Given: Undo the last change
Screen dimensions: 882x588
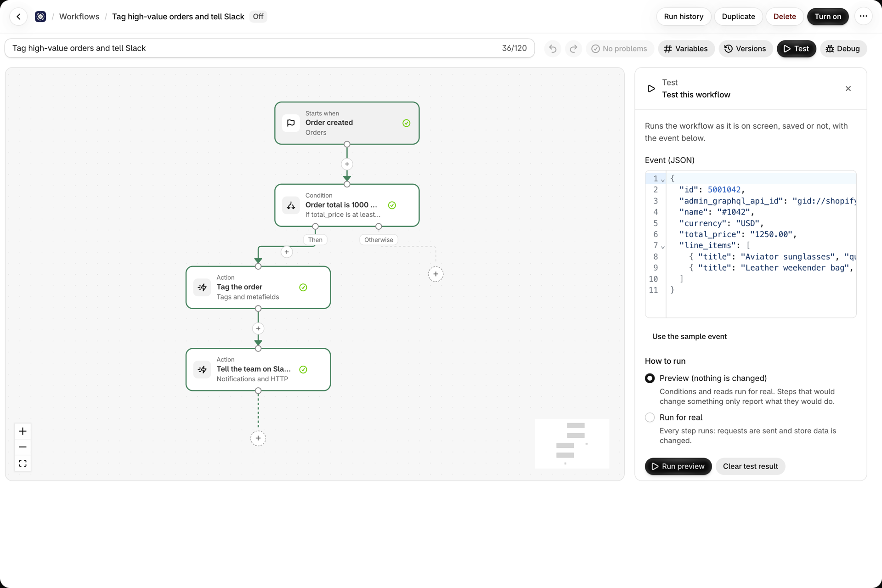Looking at the screenshot, I should pos(553,49).
